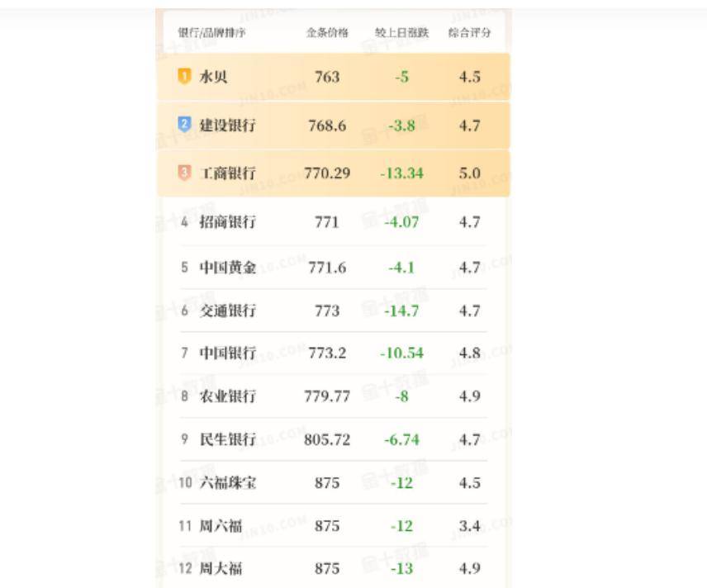Open the 工商银行 row name
The width and height of the screenshot is (707, 588).
pyautogui.click(x=228, y=173)
